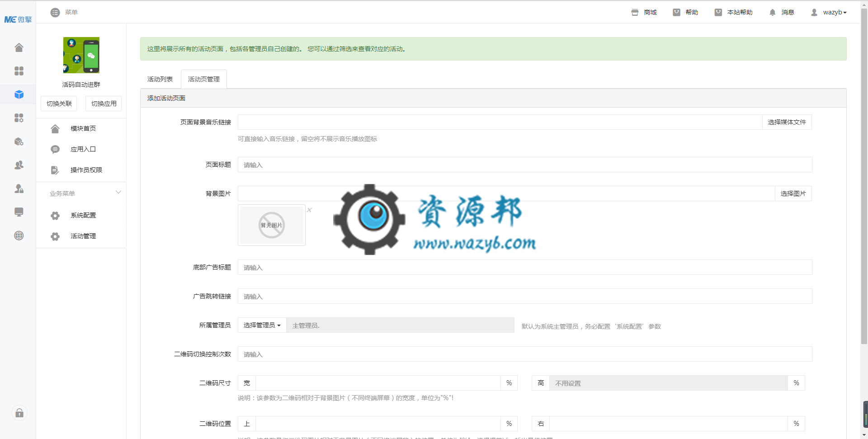Open 帮助 help in top bar

685,12
